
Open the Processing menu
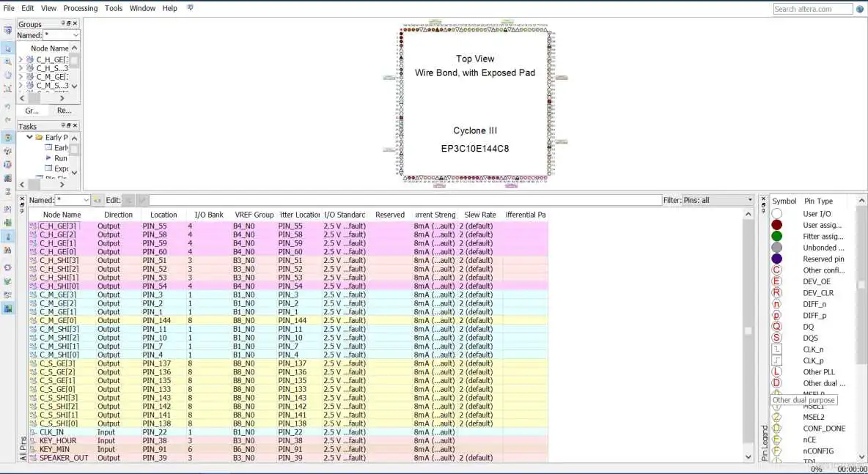80,8
